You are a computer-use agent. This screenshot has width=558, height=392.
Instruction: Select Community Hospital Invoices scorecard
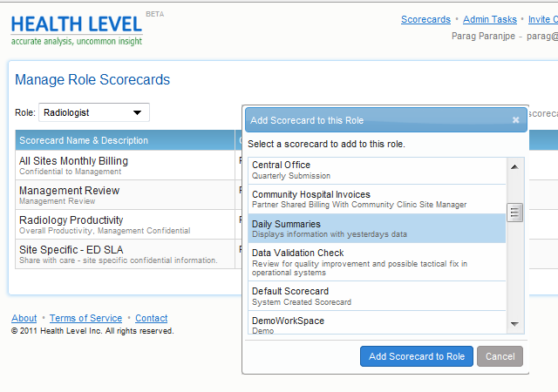pos(377,199)
